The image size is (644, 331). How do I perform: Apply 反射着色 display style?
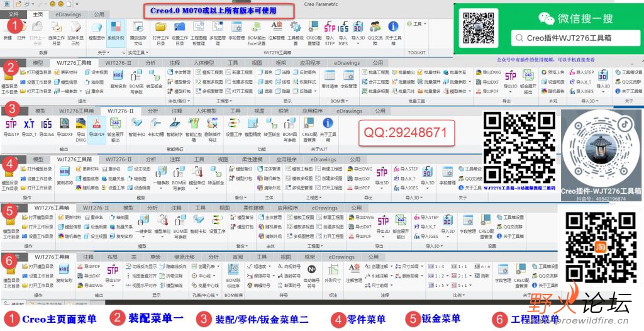305,72
